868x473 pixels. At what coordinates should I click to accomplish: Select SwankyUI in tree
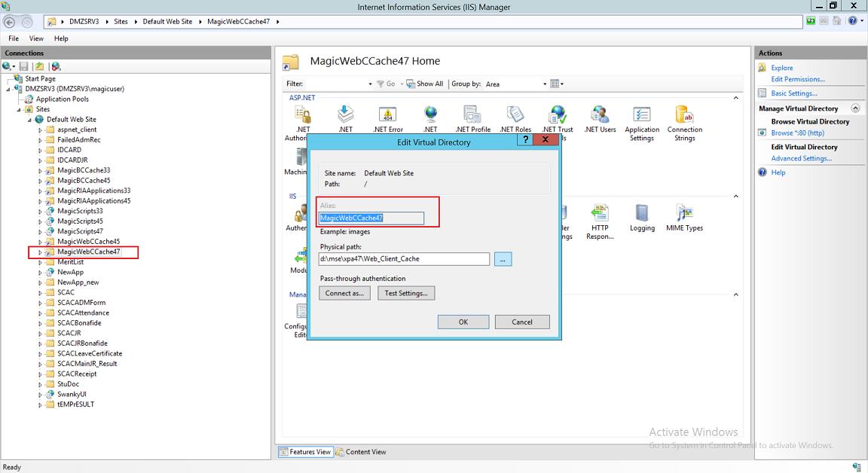[x=72, y=395]
